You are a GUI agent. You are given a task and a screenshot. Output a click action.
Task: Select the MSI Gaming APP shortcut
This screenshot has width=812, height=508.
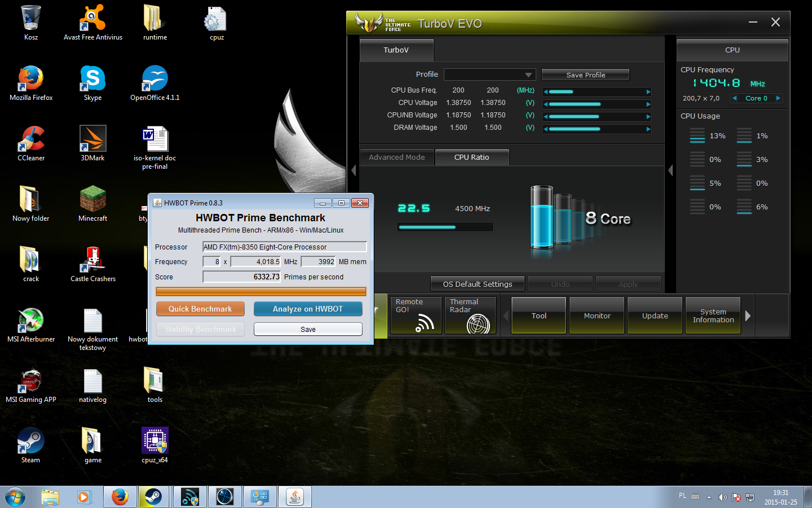pos(31,385)
